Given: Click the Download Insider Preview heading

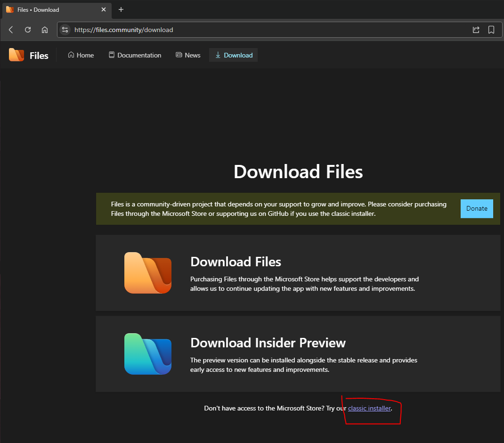Looking at the screenshot, I should click(268, 343).
